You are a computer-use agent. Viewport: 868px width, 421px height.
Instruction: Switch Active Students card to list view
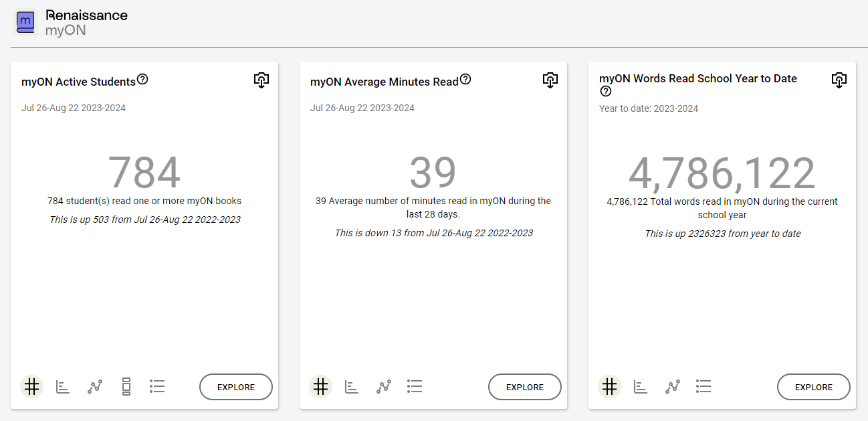pyautogui.click(x=157, y=386)
